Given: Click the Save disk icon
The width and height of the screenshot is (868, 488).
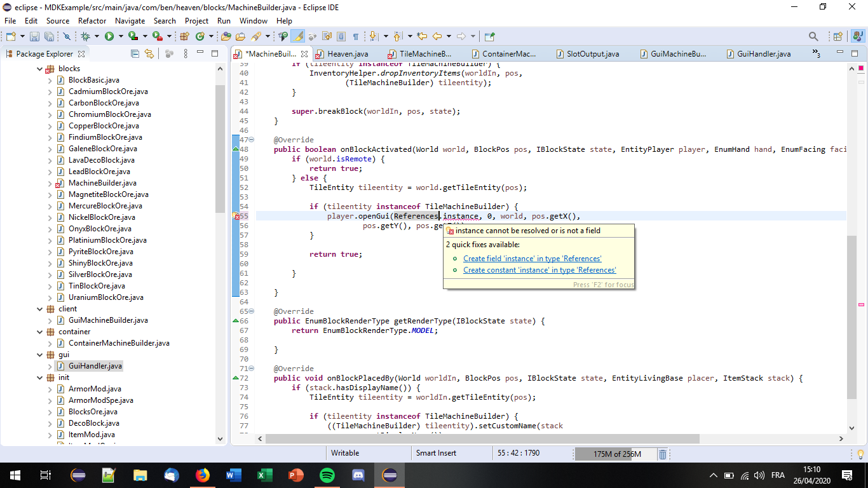Looking at the screenshot, I should click(34, 37).
